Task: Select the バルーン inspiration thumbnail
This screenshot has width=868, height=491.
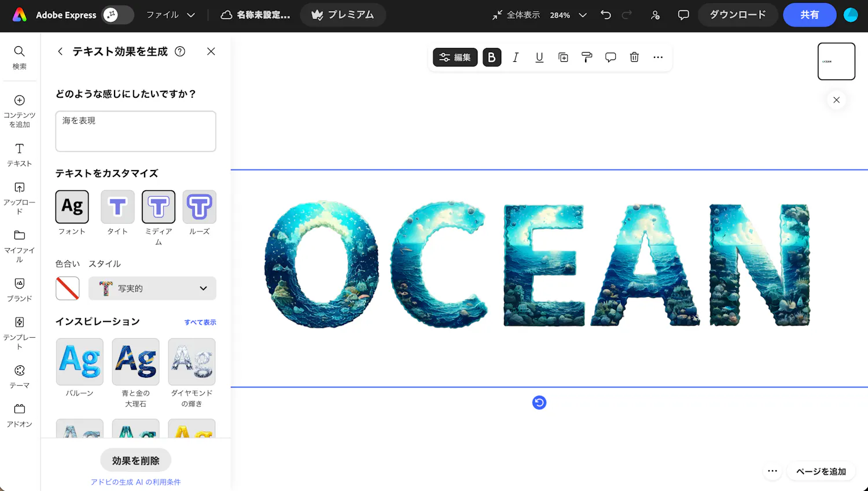Action: coord(79,361)
